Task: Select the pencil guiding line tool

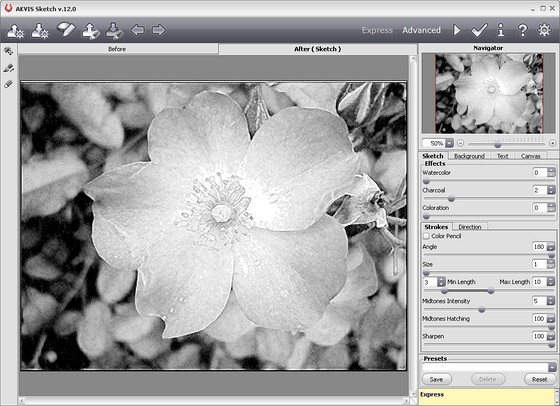Action: click(x=9, y=68)
